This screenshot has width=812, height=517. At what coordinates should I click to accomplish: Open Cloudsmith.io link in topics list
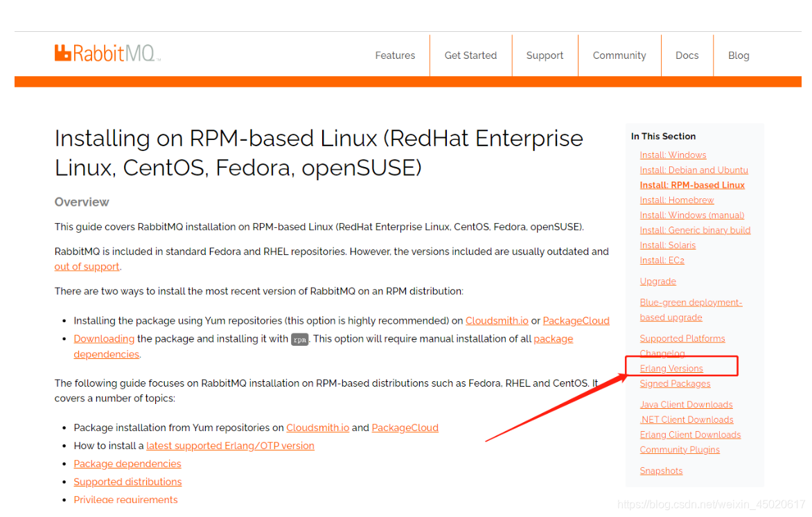point(317,428)
